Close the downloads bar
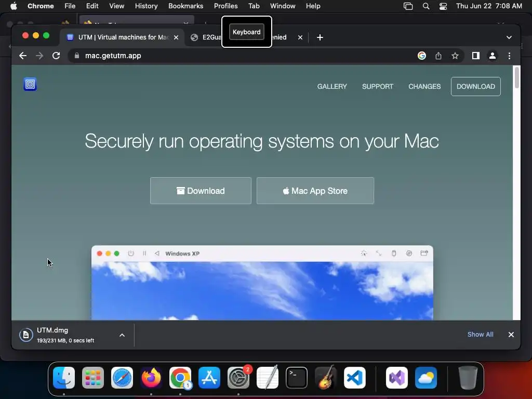Image resolution: width=532 pixels, height=399 pixels. [511, 335]
